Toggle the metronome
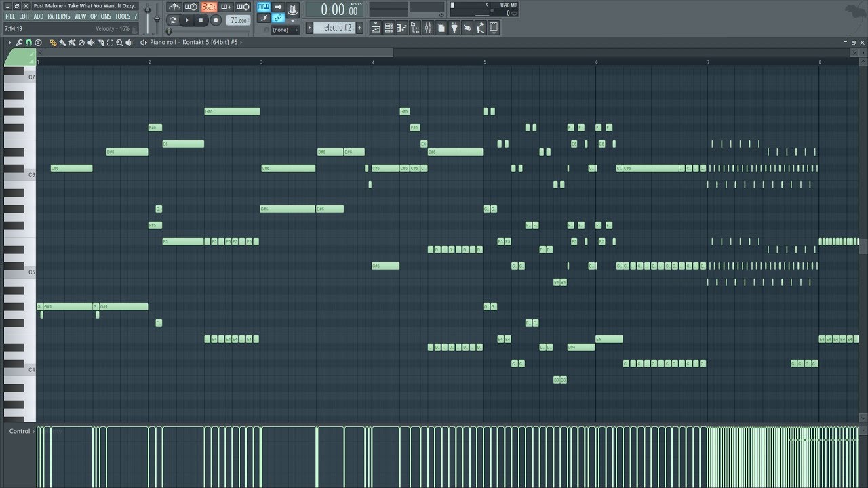This screenshot has width=868, height=488. [x=174, y=7]
